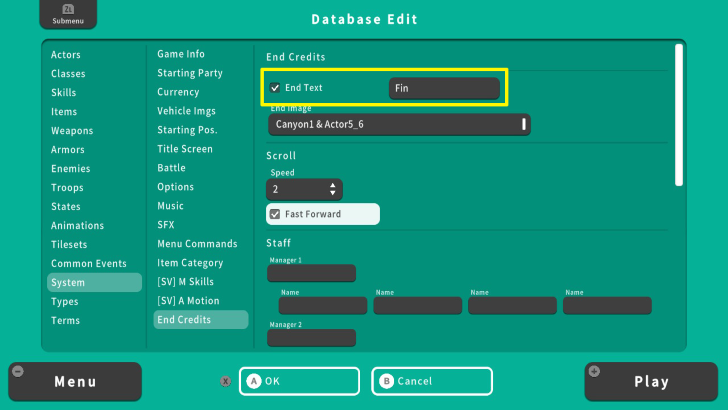Click the plus icon on Play button
Image resolution: width=728 pixels, height=410 pixels.
[x=594, y=371]
